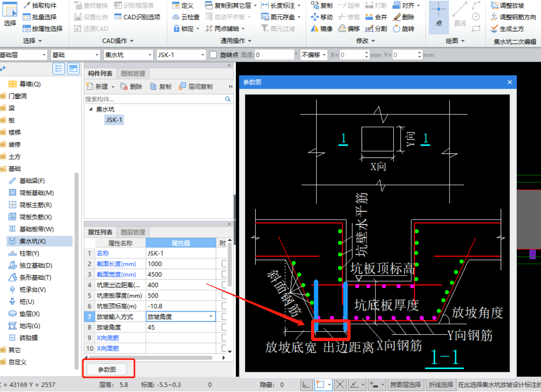Tick the checkbox in 截面宽度 row
The image size is (541, 392).
click(224, 274)
